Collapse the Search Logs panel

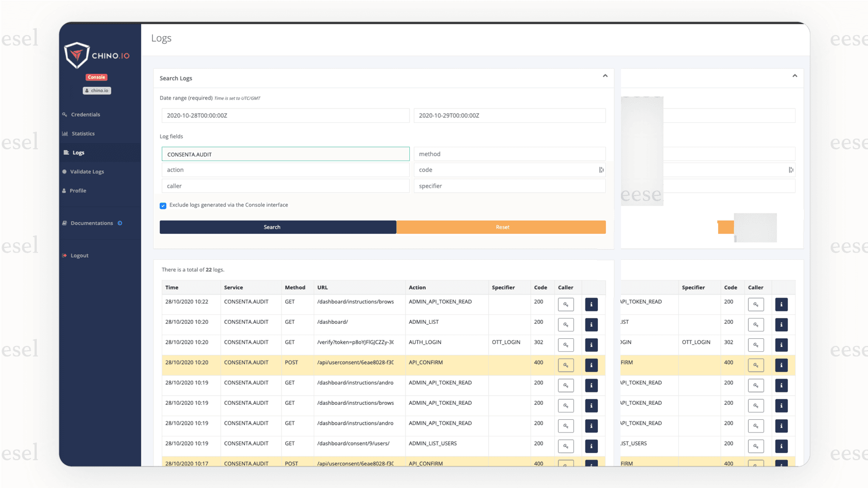[605, 76]
